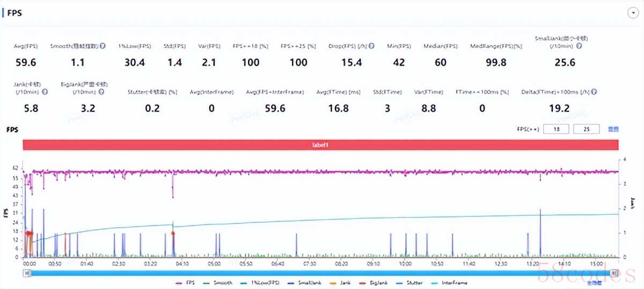The width and height of the screenshot is (644, 289).
Task: Select the red label1 bar
Action: 320,145
